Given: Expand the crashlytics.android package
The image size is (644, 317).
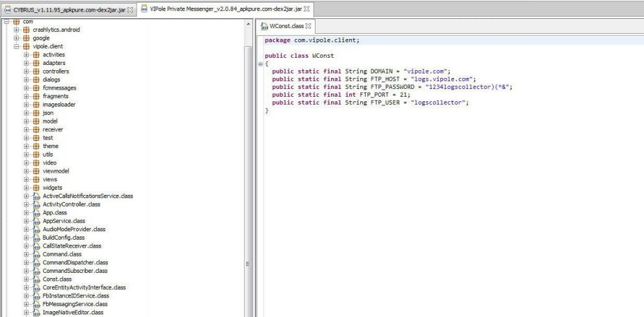Looking at the screenshot, I should (16, 30).
